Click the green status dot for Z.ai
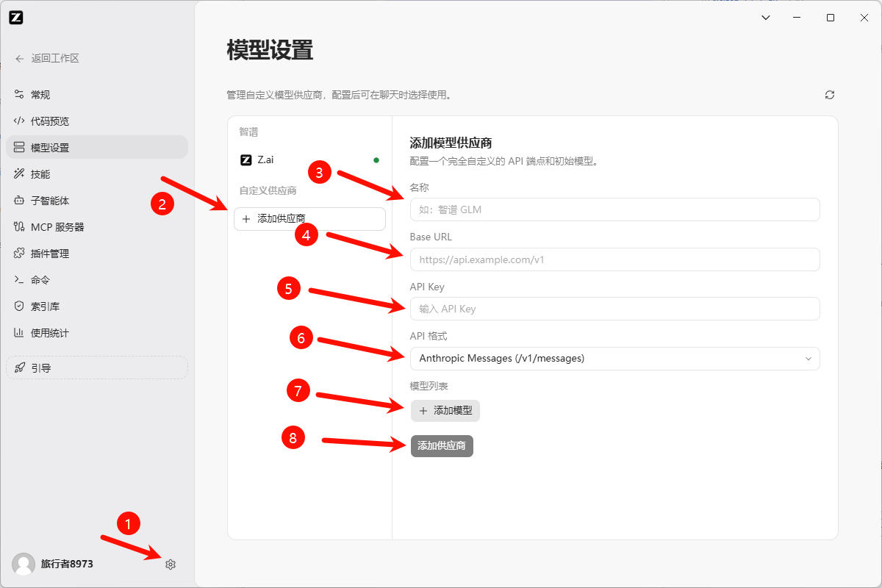Image resolution: width=882 pixels, height=588 pixels. coord(376,159)
